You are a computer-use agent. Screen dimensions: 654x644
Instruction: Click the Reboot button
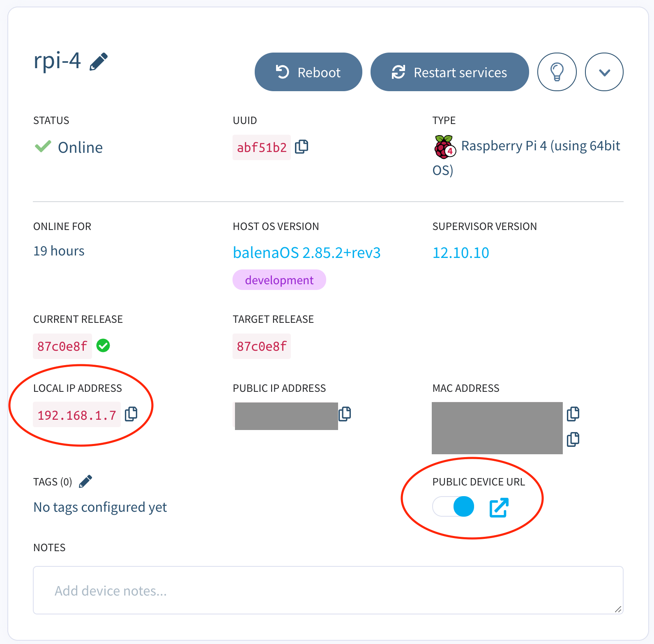(x=308, y=72)
